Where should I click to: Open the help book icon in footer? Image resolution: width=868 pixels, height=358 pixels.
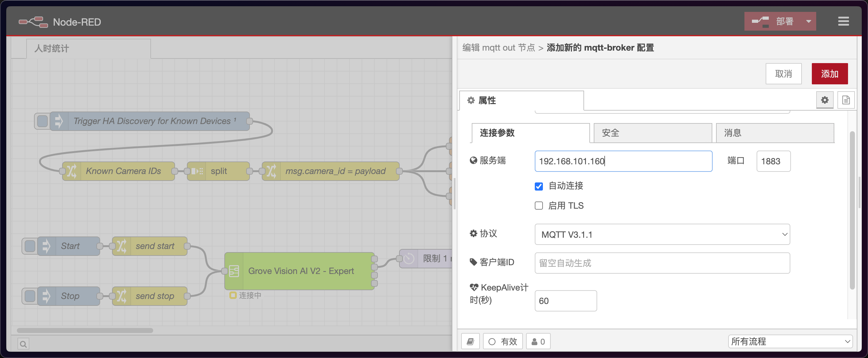[x=471, y=341]
